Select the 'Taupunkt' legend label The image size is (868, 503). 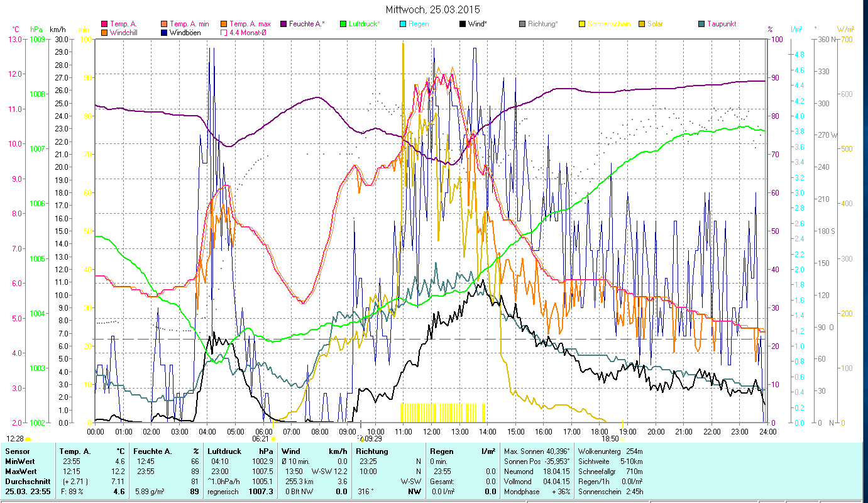click(x=722, y=25)
